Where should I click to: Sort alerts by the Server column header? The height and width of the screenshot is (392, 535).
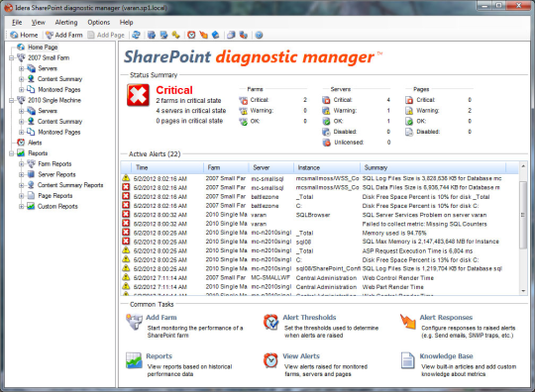point(270,167)
